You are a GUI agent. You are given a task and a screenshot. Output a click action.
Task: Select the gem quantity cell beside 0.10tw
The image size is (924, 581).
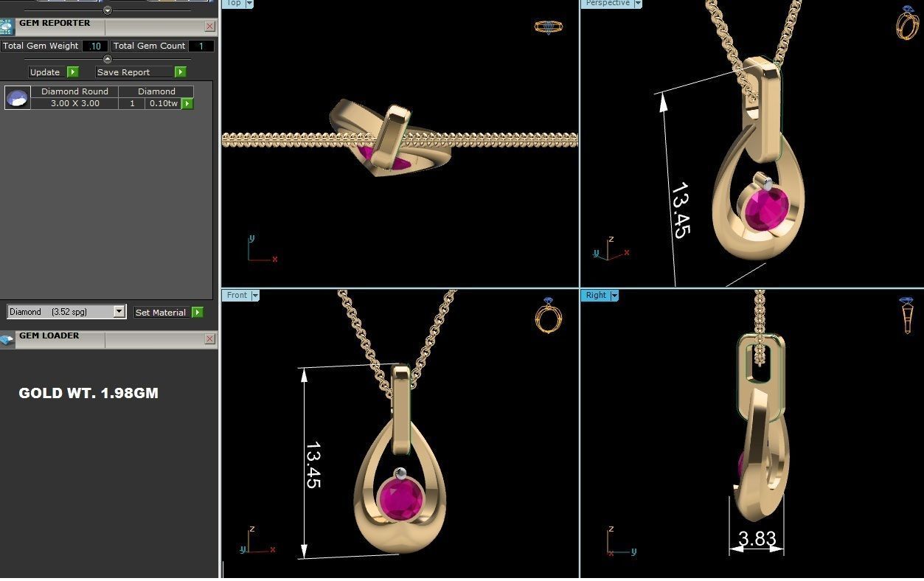132,103
